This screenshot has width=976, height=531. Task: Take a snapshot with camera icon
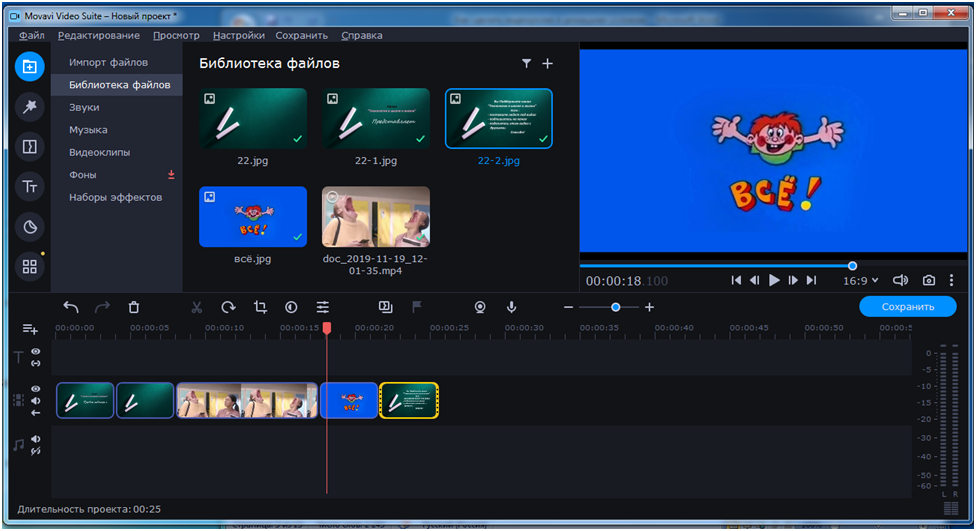tap(929, 280)
